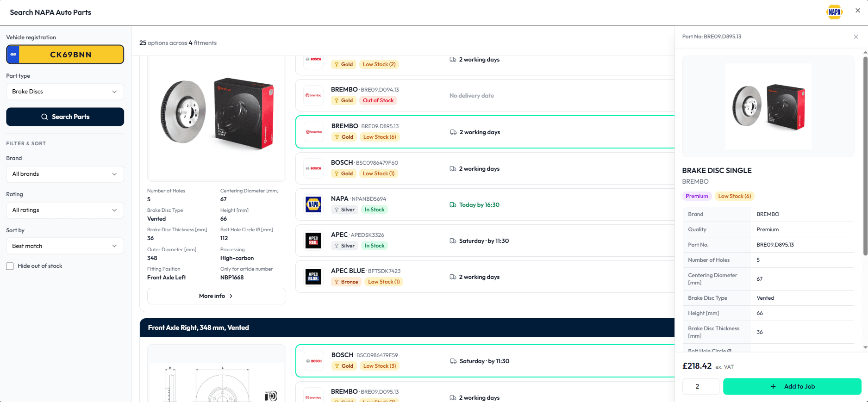Click the NAPA logo in the header

(834, 12)
